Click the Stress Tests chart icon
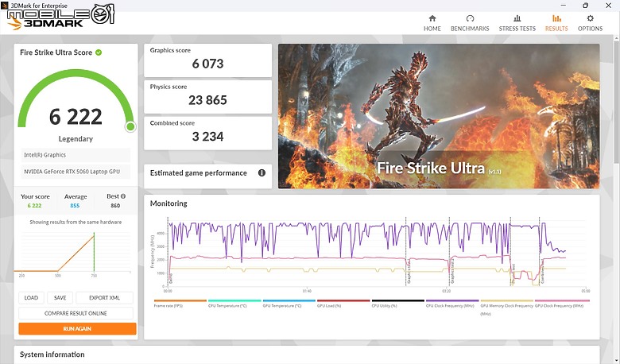The width and height of the screenshot is (620, 364). [517, 18]
